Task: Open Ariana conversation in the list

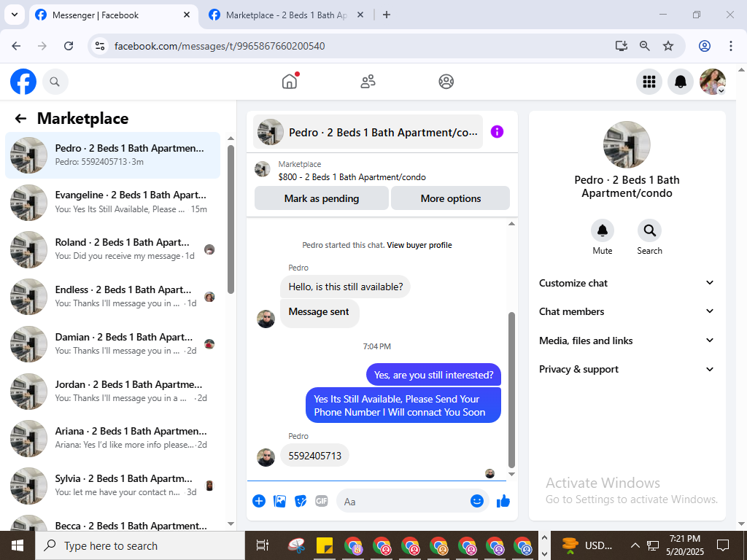Action: pos(112,438)
